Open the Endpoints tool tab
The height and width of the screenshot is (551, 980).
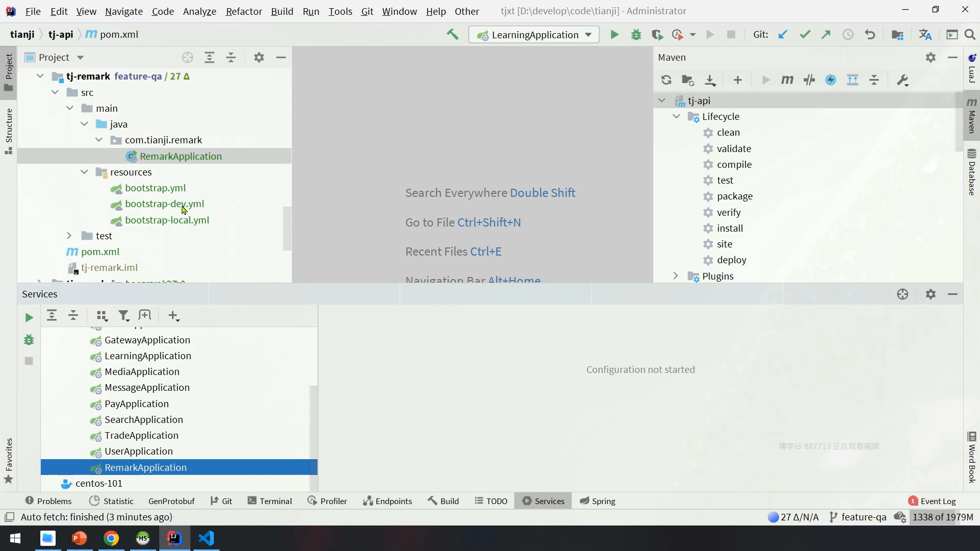tap(387, 501)
